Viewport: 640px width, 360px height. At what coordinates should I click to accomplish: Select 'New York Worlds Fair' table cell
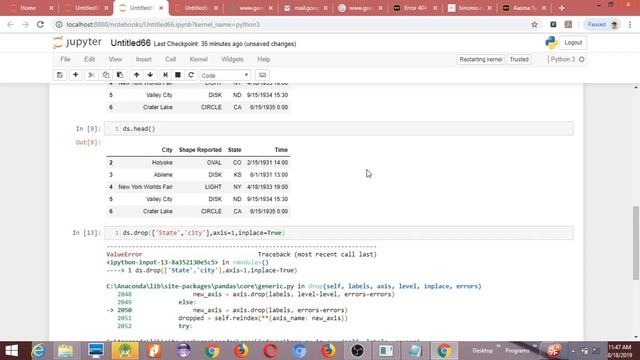[x=145, y=187]
